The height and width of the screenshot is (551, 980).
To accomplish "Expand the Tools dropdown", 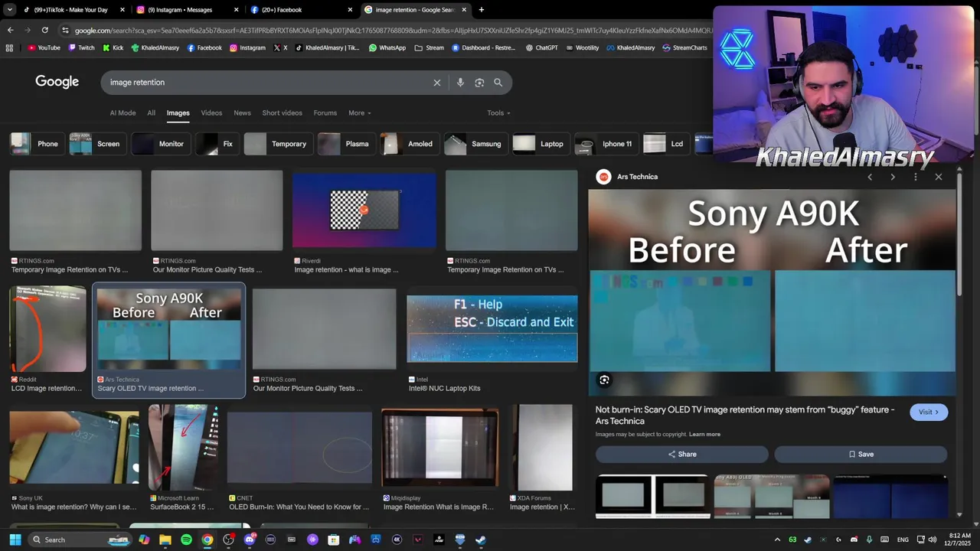I will 498,113.
